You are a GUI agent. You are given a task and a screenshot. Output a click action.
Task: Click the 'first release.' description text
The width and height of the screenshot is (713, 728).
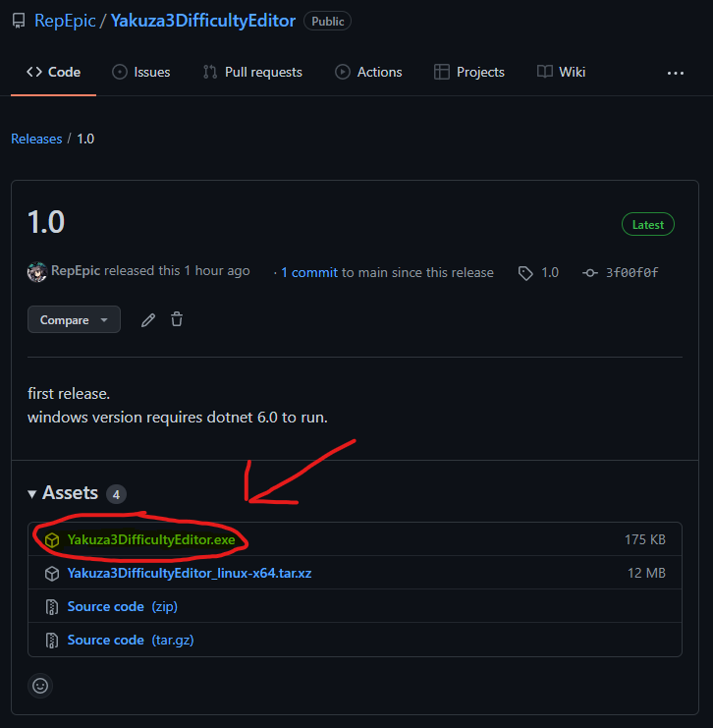[69, 393]
